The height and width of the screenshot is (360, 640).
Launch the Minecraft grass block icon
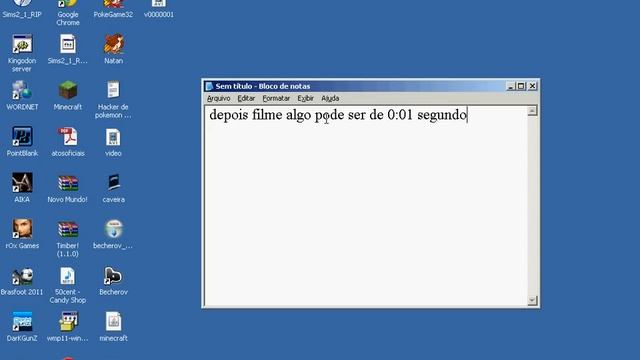(x=68, y=90)
